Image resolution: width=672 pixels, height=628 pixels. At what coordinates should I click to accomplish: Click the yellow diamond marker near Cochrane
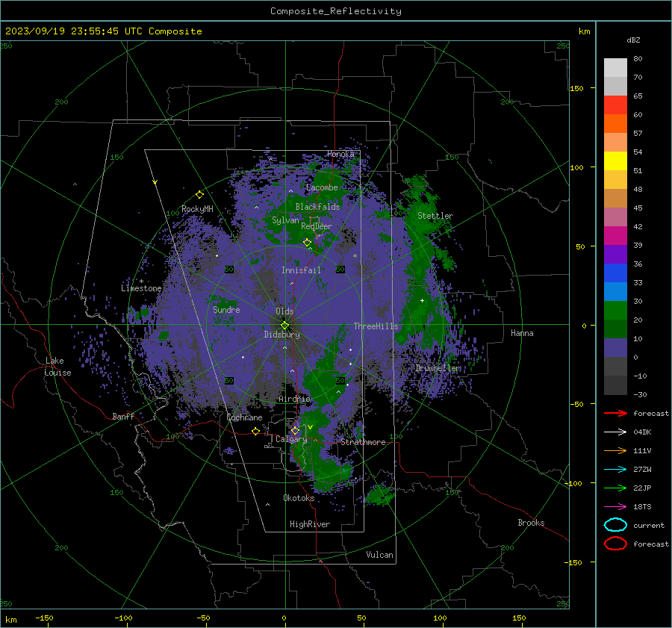pyautogui.click(x=255, y=431)
